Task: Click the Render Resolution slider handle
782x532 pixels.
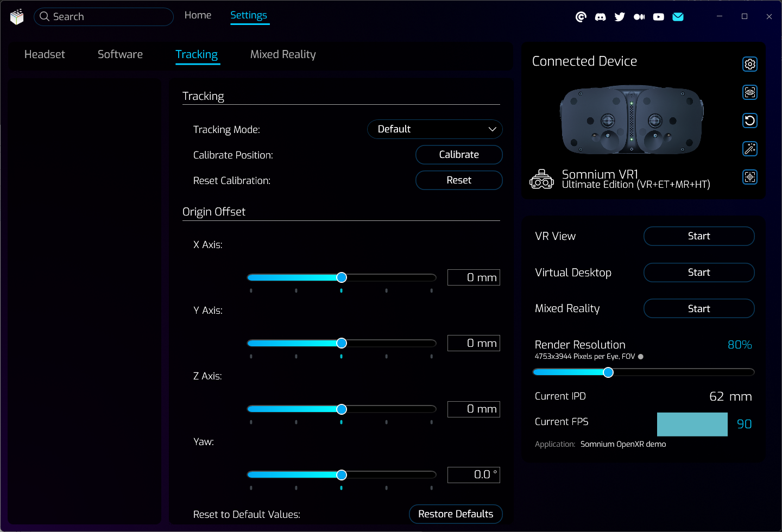Action: click(608, 372)
